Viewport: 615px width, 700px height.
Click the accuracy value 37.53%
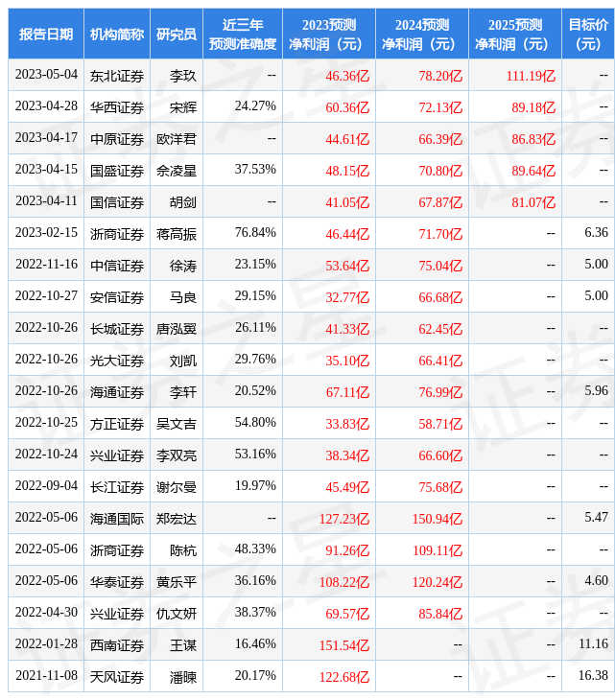click(255, 170)
